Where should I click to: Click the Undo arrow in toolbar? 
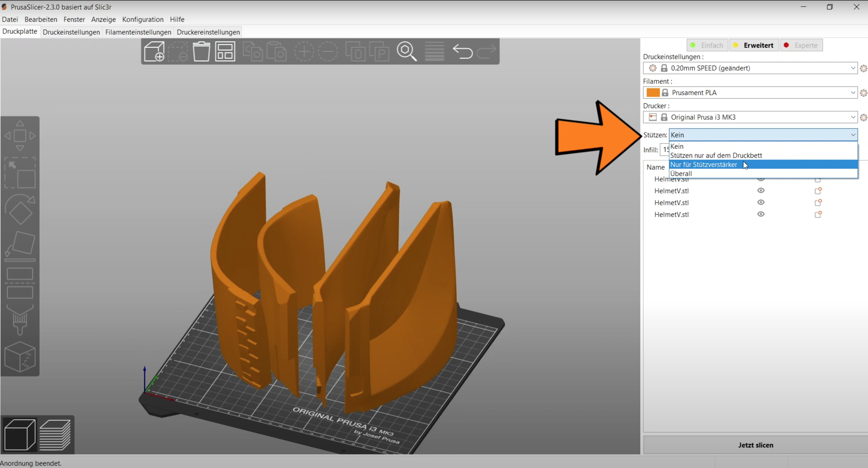pos(462,51)
